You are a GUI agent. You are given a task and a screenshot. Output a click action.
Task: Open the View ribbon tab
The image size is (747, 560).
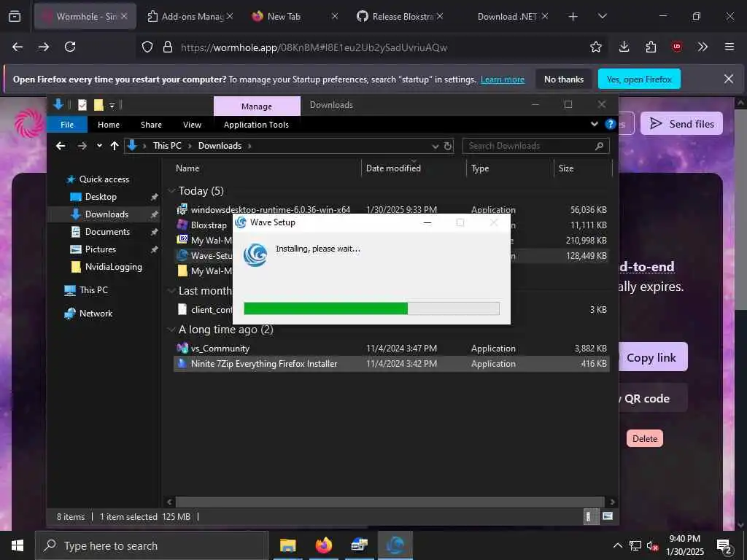tap(192, 125)
